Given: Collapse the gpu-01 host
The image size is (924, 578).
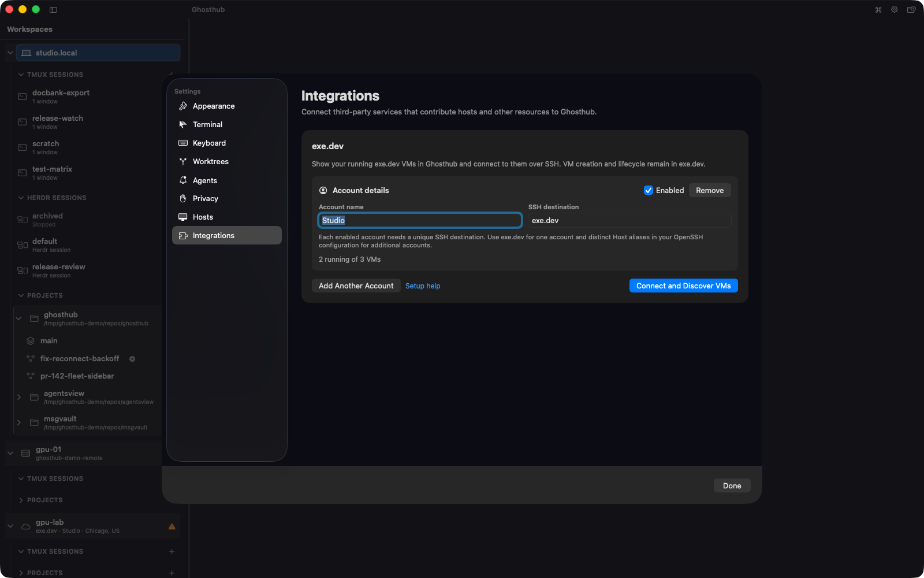Looking at the screenshot, I should tap(10, 453).
